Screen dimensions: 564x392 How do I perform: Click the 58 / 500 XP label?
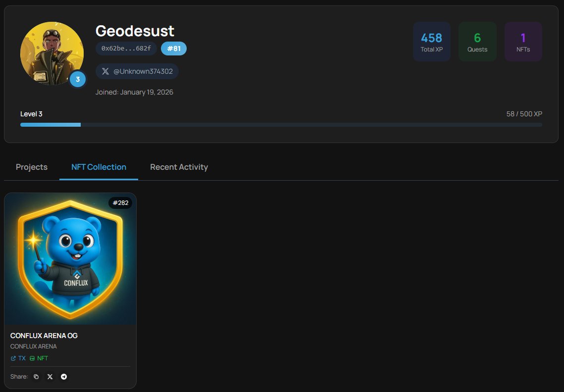coord(524,114)
